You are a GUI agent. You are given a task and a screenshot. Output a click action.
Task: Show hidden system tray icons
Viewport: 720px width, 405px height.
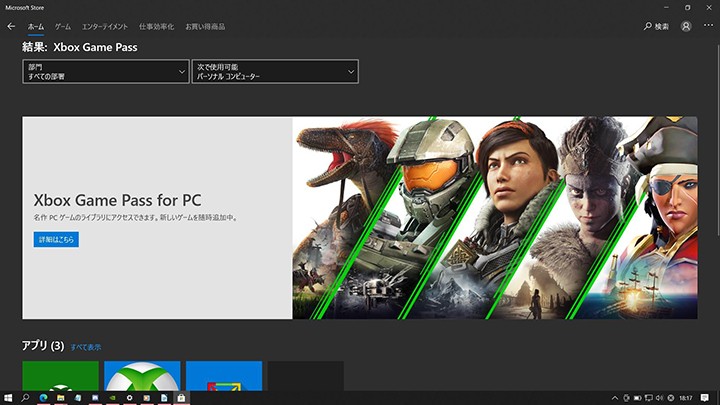(x=614, y=398)
